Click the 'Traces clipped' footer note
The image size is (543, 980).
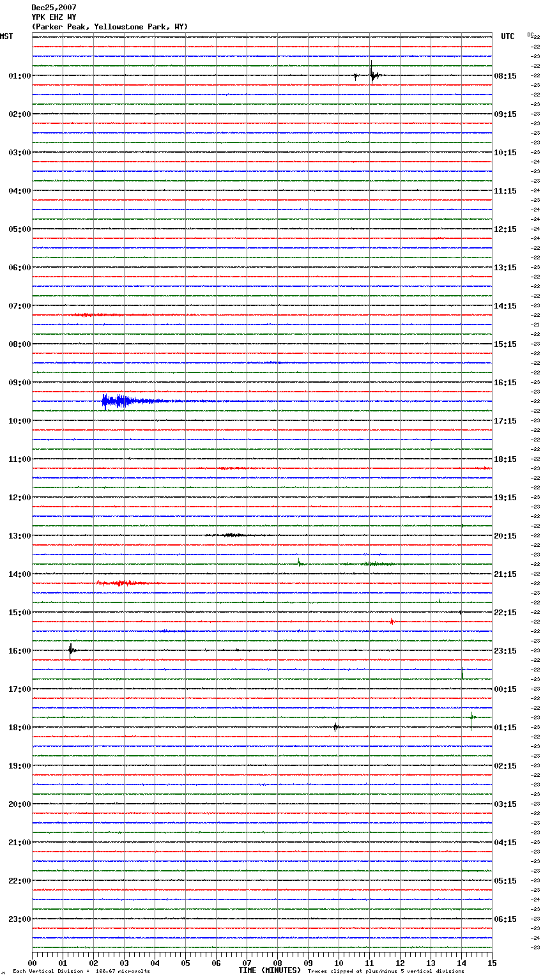(386, 972)
